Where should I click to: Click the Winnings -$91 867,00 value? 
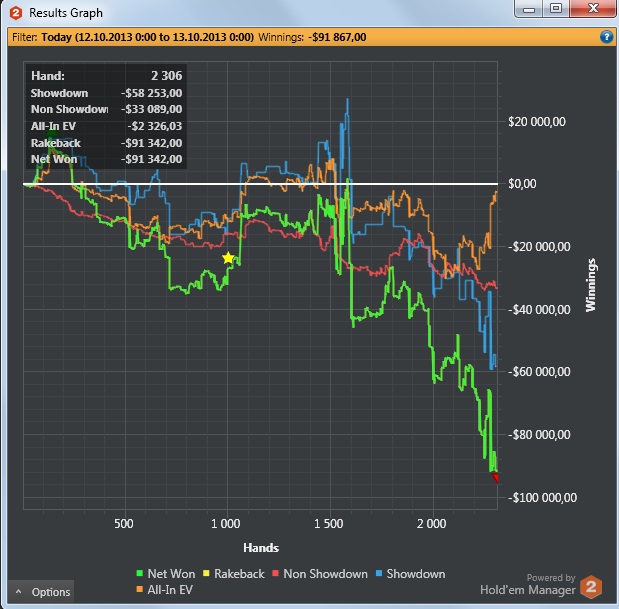[337, 37]
